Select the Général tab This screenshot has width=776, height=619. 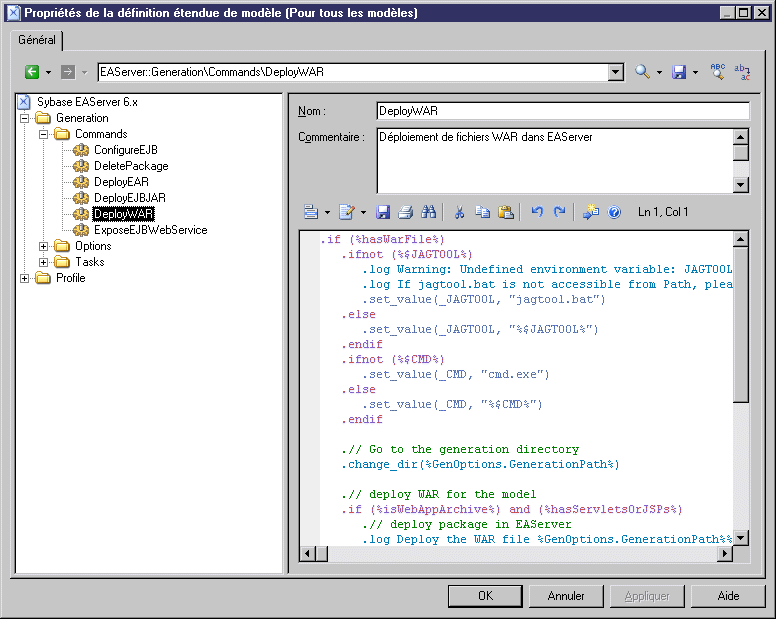click(x=37, y=40)
